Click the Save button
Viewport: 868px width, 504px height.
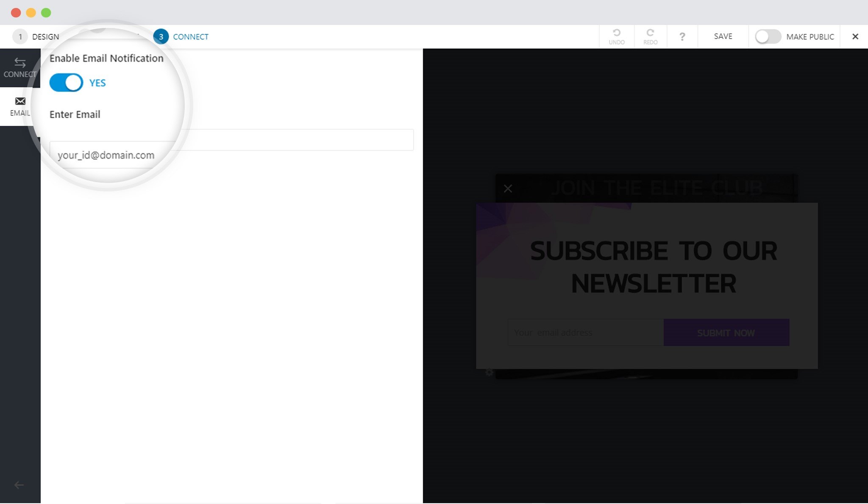point(723,36)
